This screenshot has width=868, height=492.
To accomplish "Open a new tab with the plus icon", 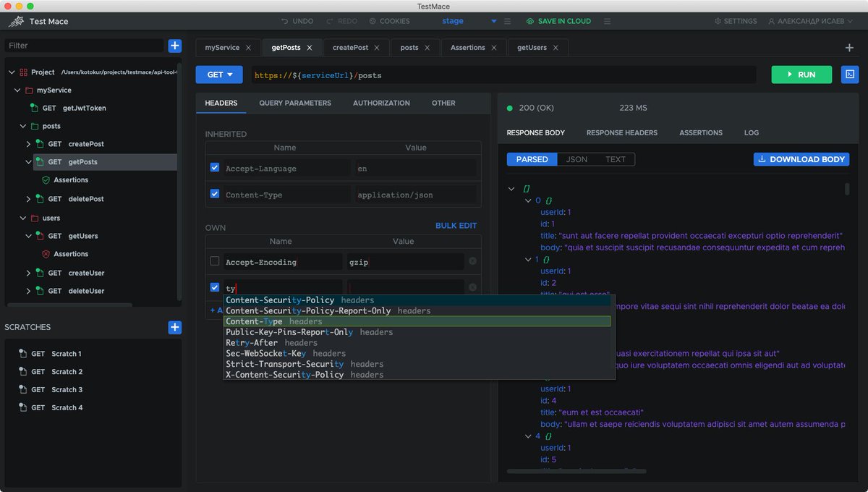I will point(849,48).
